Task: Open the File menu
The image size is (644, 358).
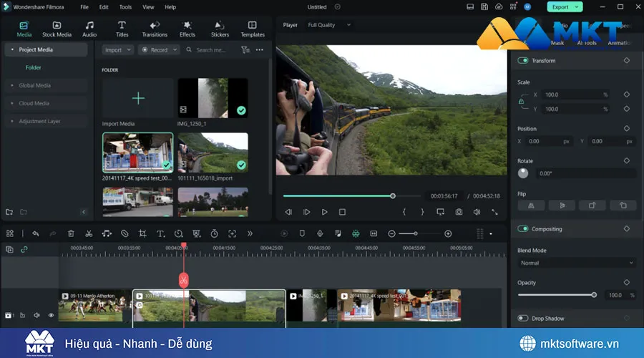Action: coord(84,7)
